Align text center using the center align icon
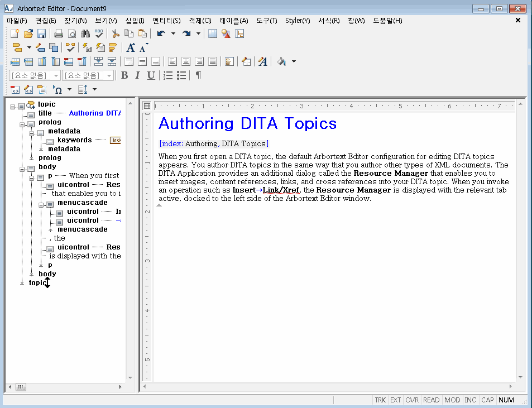 [185, 61]
